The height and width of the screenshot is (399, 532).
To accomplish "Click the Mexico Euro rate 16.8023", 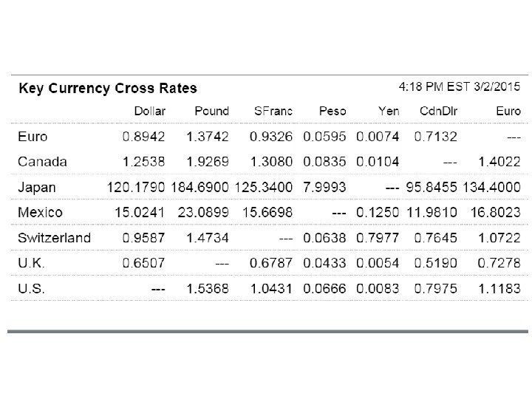I will (x=496, y=212).
